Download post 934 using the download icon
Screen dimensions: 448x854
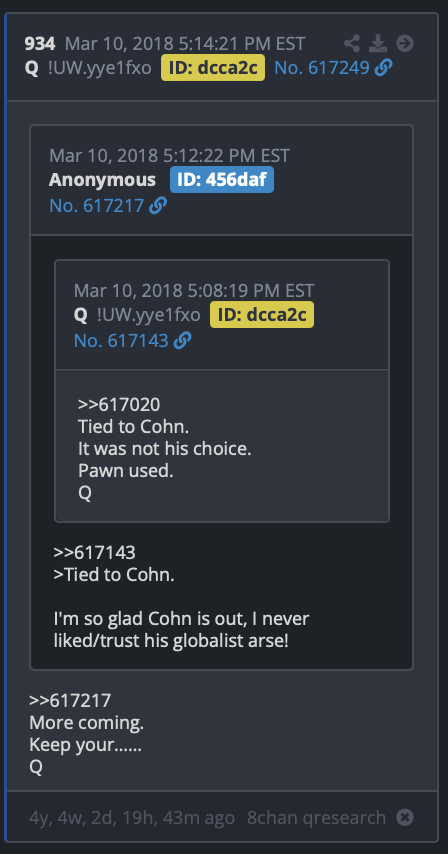click(x=378, y=43)
